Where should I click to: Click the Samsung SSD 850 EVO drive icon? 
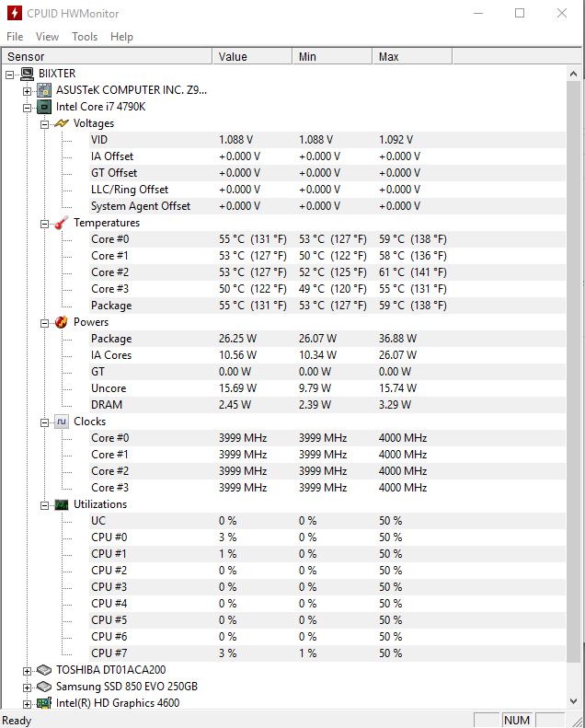[44, 687]
